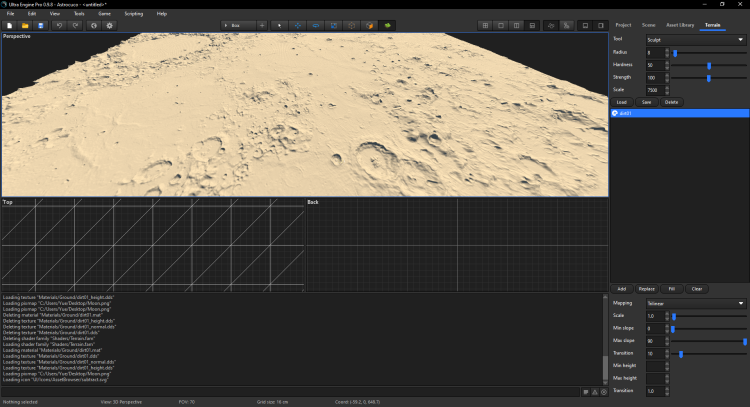Switch to the Asset Library tab

pos(680,23)
